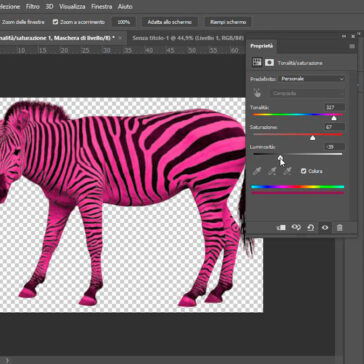364x364 pixels.
Task: Open the Aiuto menu
Action: 125,6
